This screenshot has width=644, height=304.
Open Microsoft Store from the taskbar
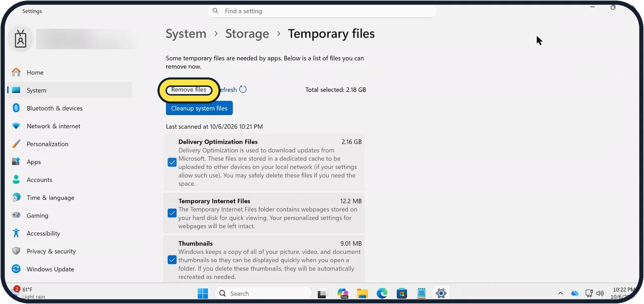[x=402, y=293]
